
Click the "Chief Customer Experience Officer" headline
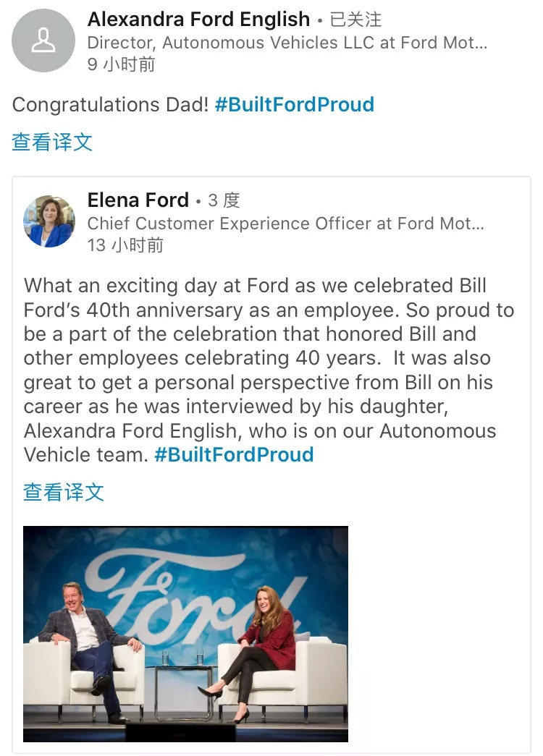coord(285,223)
